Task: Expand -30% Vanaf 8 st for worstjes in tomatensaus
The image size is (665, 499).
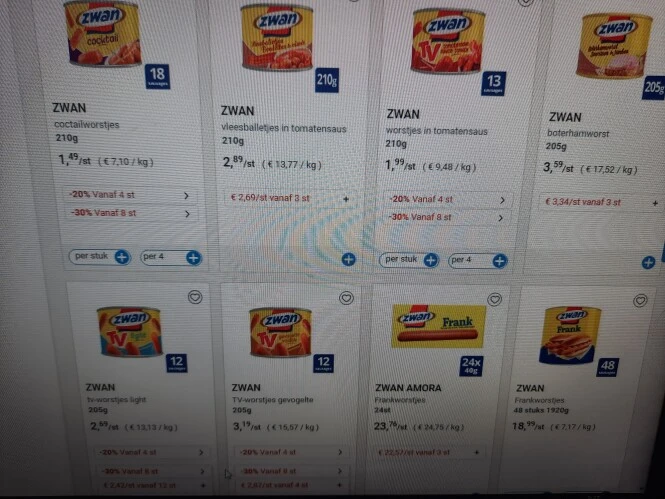Action: pyautogui.click(x=447, y=217)
